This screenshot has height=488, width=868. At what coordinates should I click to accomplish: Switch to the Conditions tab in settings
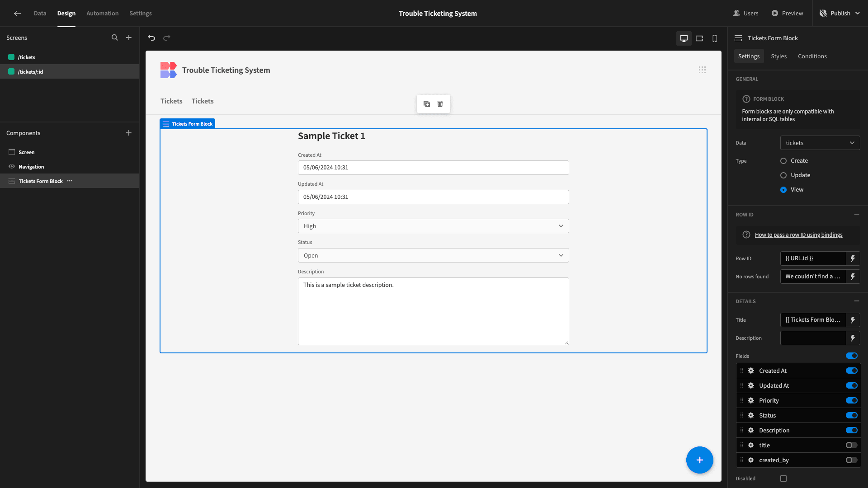click(x=812, y=56)
